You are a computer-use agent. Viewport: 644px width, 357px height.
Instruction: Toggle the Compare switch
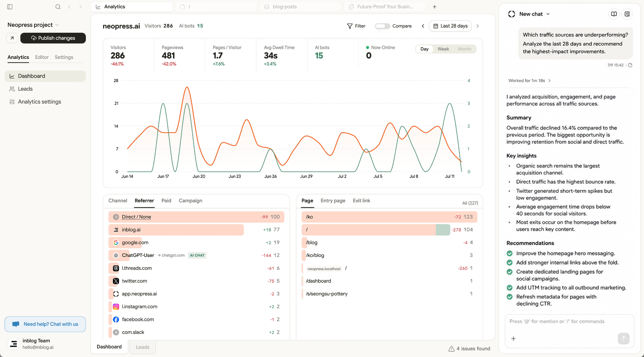(x=382, y=26)
